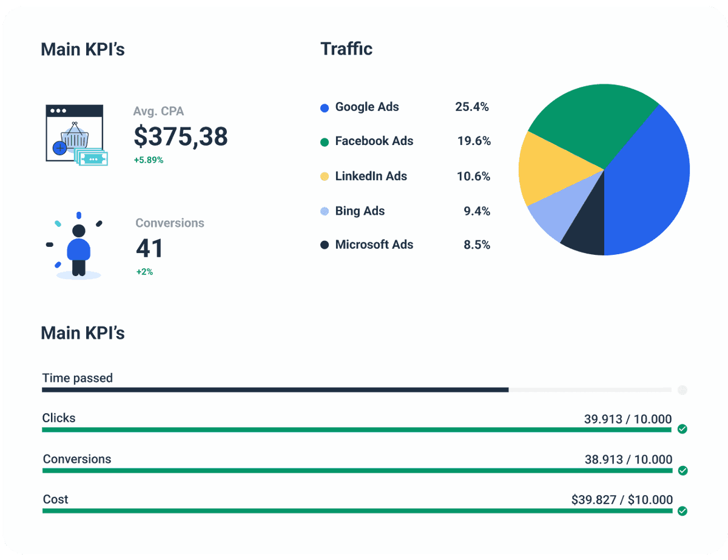This screenshot has height=560, width=728.
Task: Open the Traffic section header
Action: pyautogui.click(x=346, y=49)
